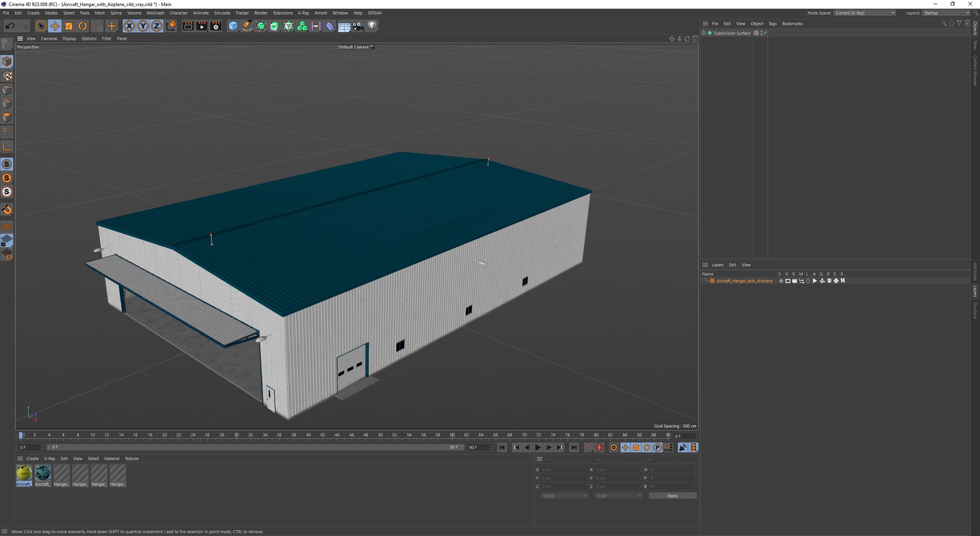This screenshot has width=980, height=536.
Task: Open viewport hamburger menu
Action: 20,39
